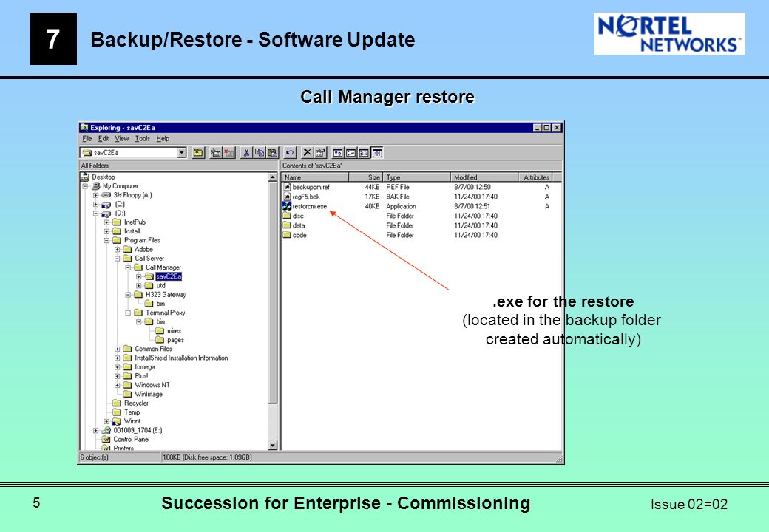
Task: Select the data folder icon
Action: [288, 225]
